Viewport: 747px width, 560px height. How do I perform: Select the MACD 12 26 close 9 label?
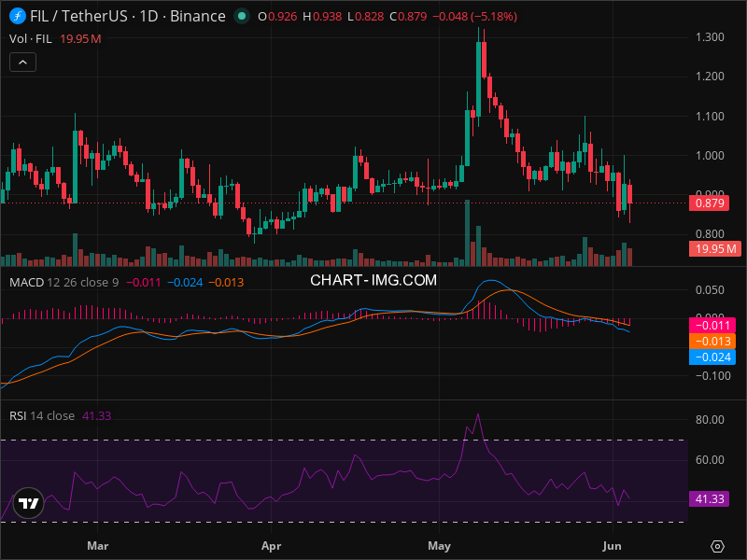[x=63, y=283]
